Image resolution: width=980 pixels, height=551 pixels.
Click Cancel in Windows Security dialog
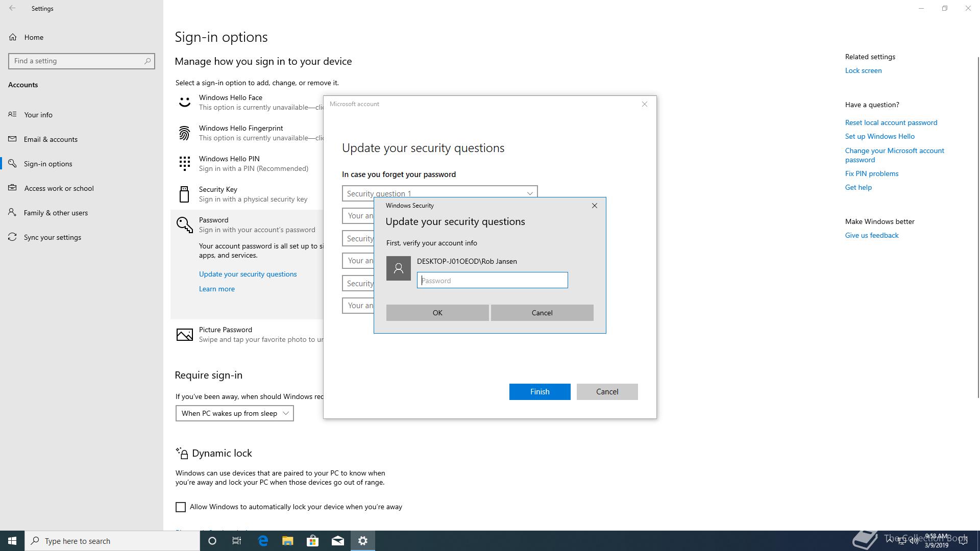pos(542,313)
